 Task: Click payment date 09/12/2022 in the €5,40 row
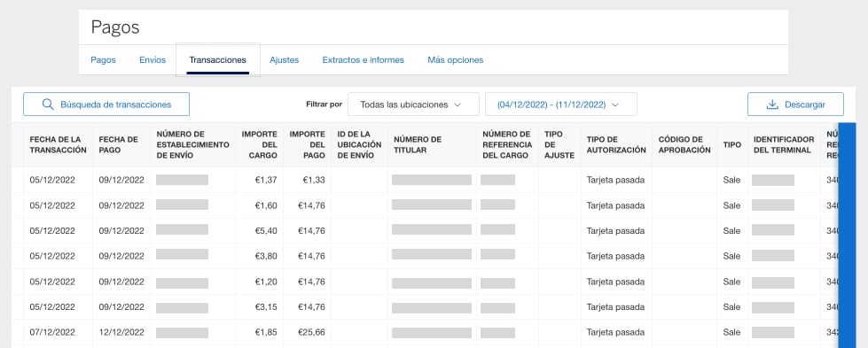(121, 231)
